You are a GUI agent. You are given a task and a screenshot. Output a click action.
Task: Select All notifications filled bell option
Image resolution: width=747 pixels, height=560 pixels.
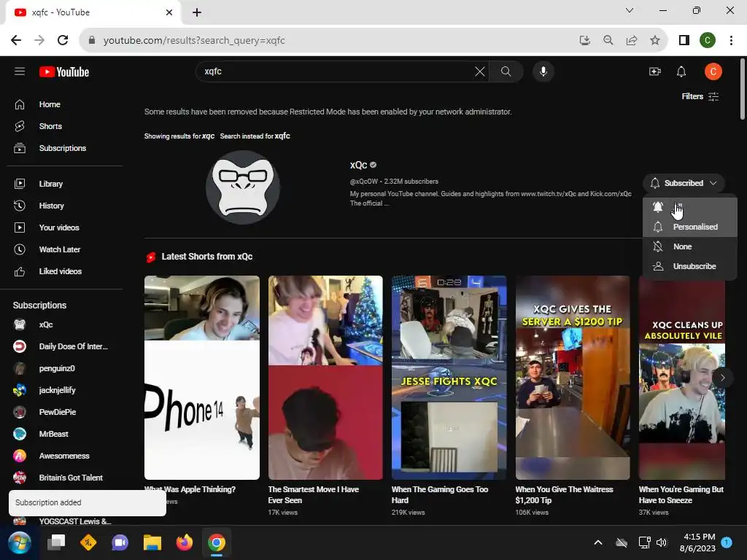[x=690, y=207]
